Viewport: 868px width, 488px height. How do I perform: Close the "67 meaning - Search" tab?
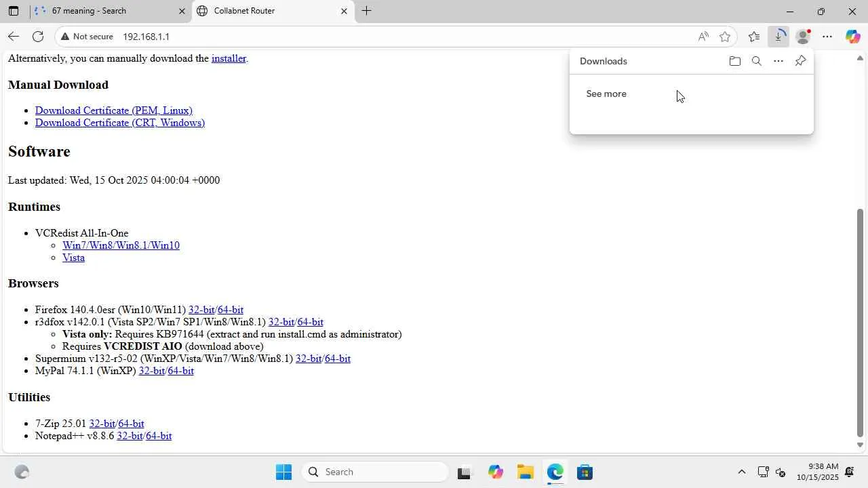coord(182,11)
